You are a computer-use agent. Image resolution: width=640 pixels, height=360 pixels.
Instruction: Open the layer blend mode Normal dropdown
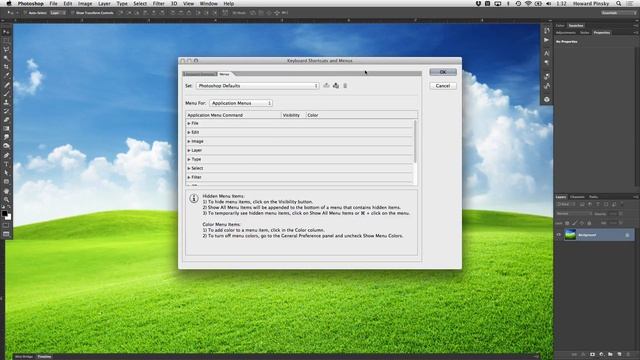(x=574, y=213)
